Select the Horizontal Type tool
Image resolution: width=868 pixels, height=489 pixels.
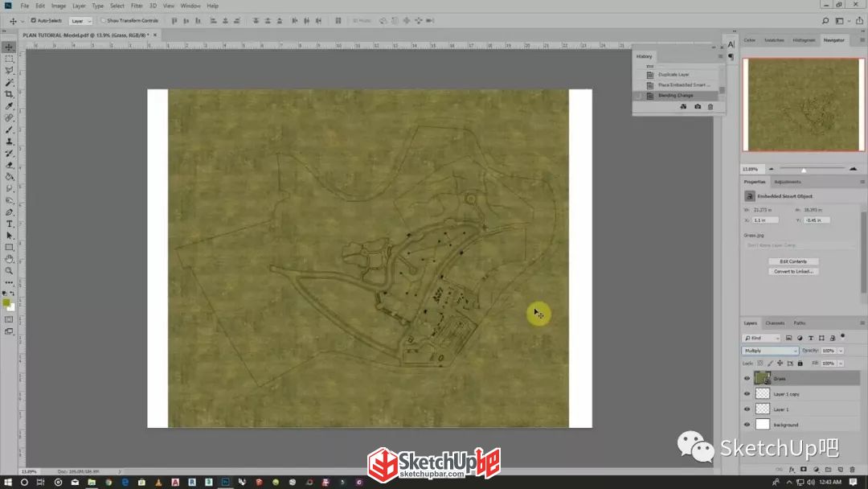point(9,224)
